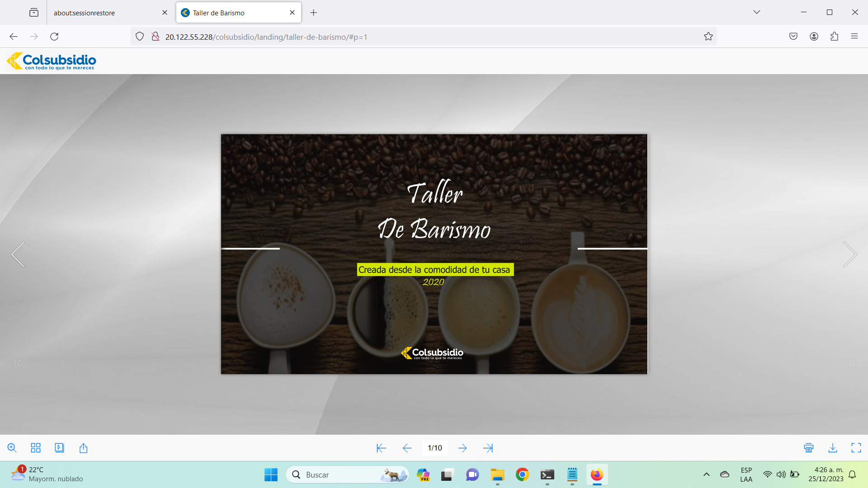Click the download icon
868x488 pixels.
point(833,448)
